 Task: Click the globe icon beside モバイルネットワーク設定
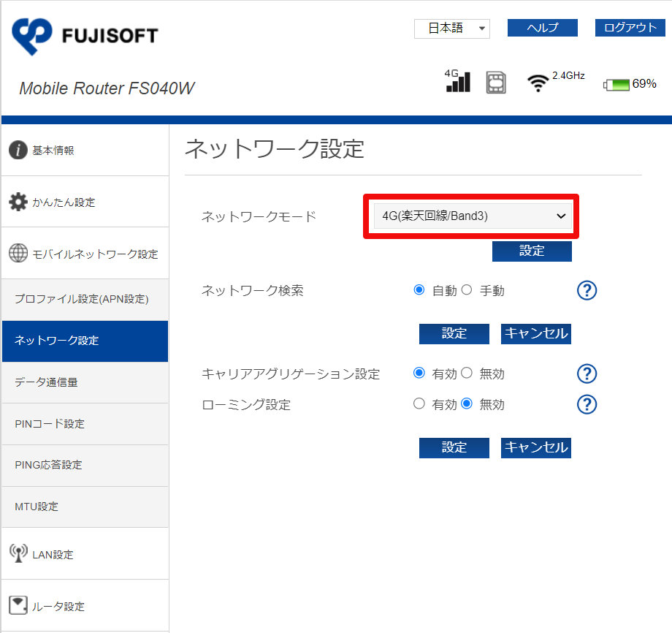[x=18, y=253]
